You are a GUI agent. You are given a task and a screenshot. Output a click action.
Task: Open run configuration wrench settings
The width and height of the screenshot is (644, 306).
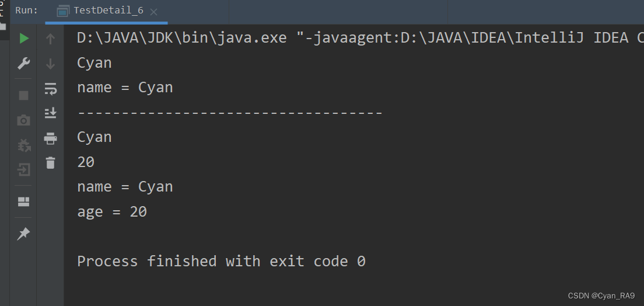pos(23,64)
